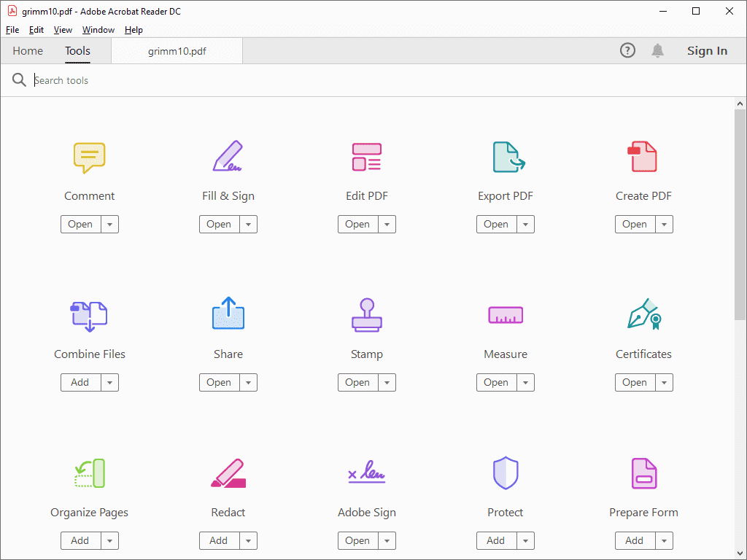Click Open under Fill & Sign
The height and width of the screenshot is (560, 747).
(x=219, y=225)
